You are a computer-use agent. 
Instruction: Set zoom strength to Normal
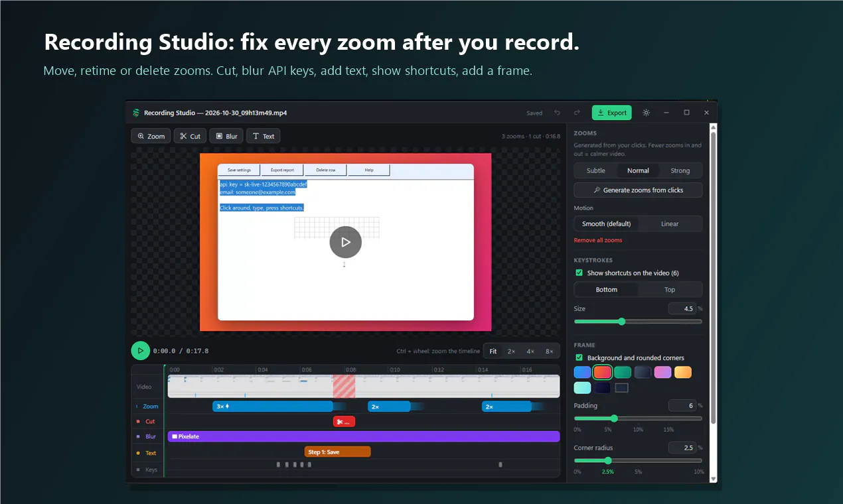tap(638, 170)
